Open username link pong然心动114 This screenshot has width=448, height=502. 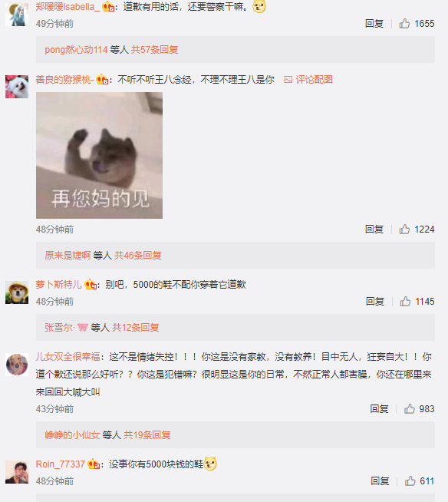tap(76, 50)
